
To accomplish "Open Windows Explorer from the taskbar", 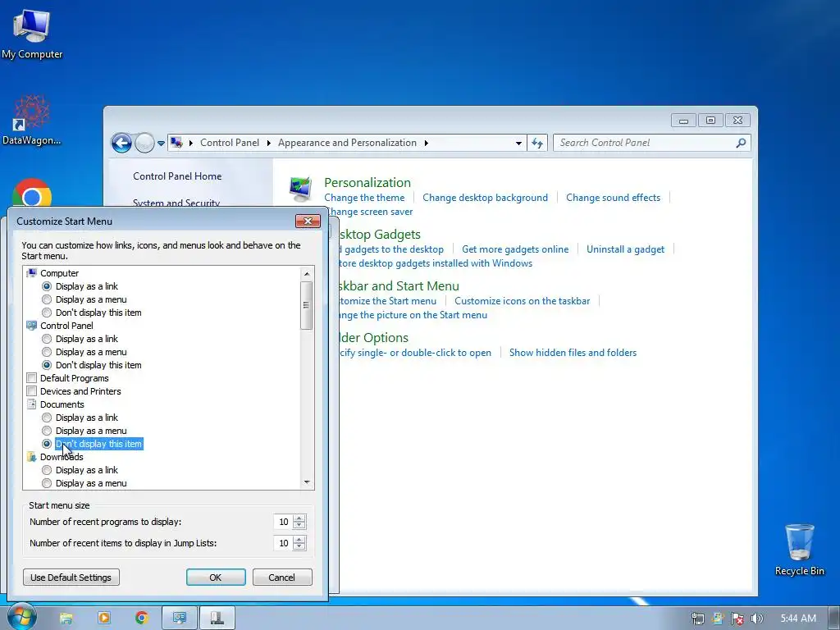I will [66, 619].
